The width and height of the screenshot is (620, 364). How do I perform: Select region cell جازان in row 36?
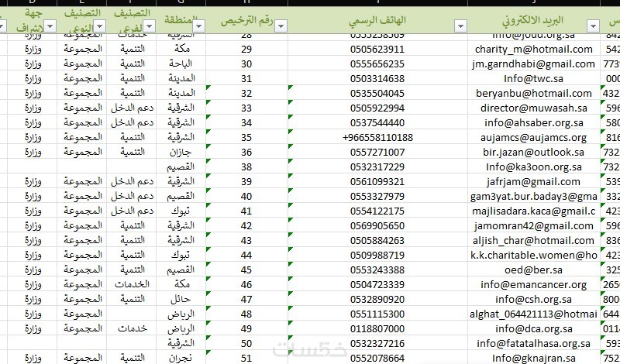(x=181, y=152)
